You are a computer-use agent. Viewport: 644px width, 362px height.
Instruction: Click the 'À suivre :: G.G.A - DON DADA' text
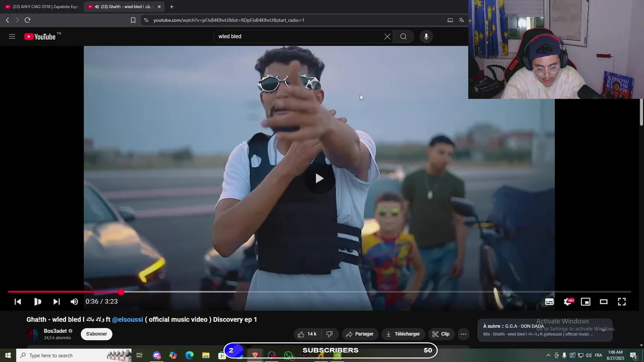pyautogui.click(x=513, y=326)
